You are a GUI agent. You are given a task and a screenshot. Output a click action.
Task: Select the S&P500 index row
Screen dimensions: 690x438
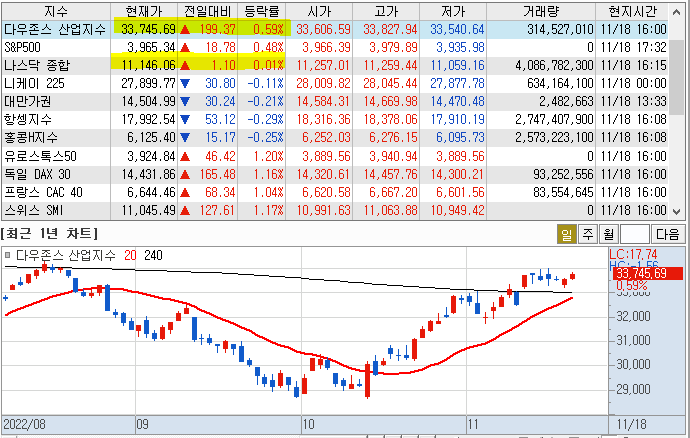[x=335, y=47]
